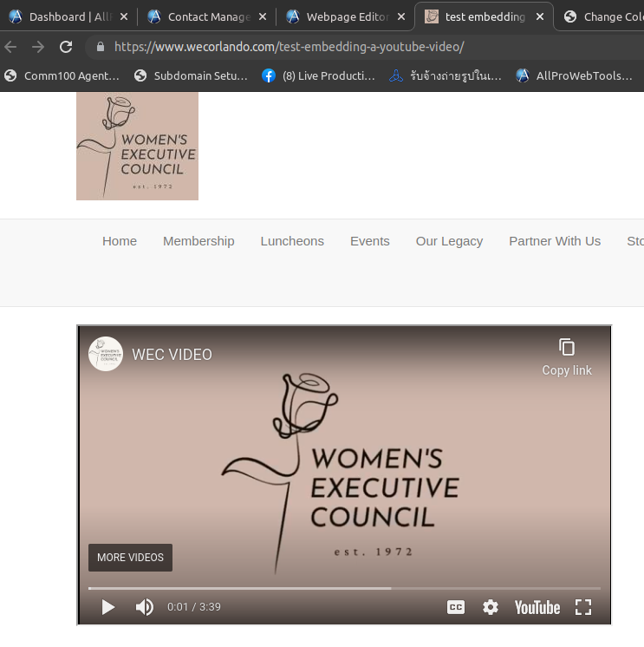This screenshot has height=647, width=644.
Task: Close the Webpage Editor tab
Action: click(401, 17)
